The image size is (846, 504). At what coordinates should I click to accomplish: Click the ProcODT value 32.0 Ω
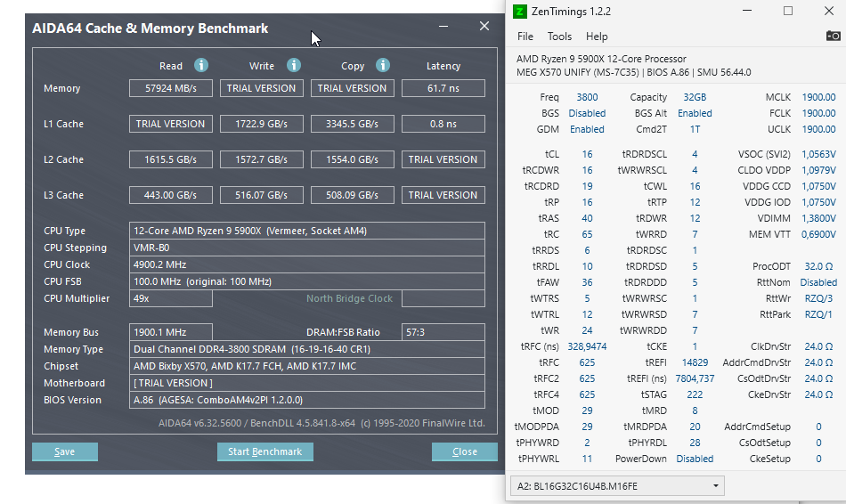pos(818,266)
